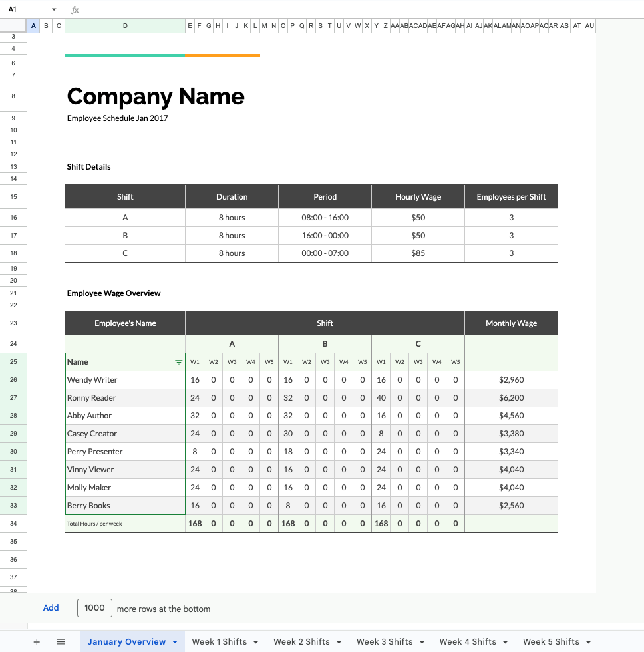Click the $2,960 monthly wage cell

tap(511, 380)
